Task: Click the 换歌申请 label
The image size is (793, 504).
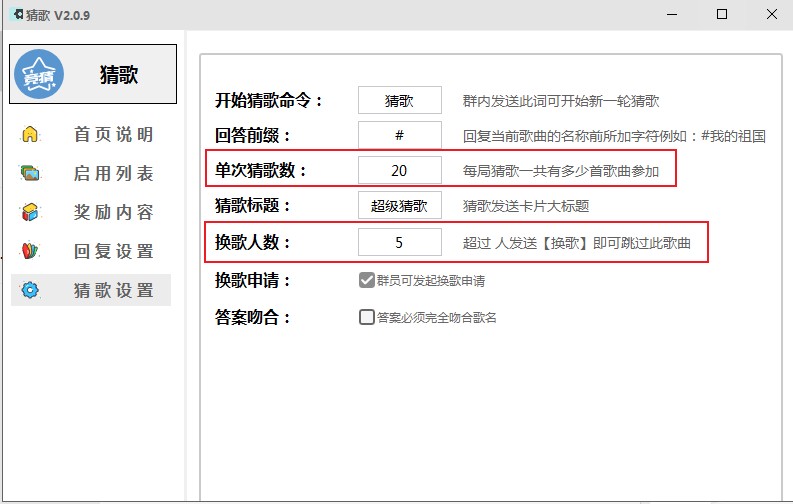Action: (x=252, y=281)
